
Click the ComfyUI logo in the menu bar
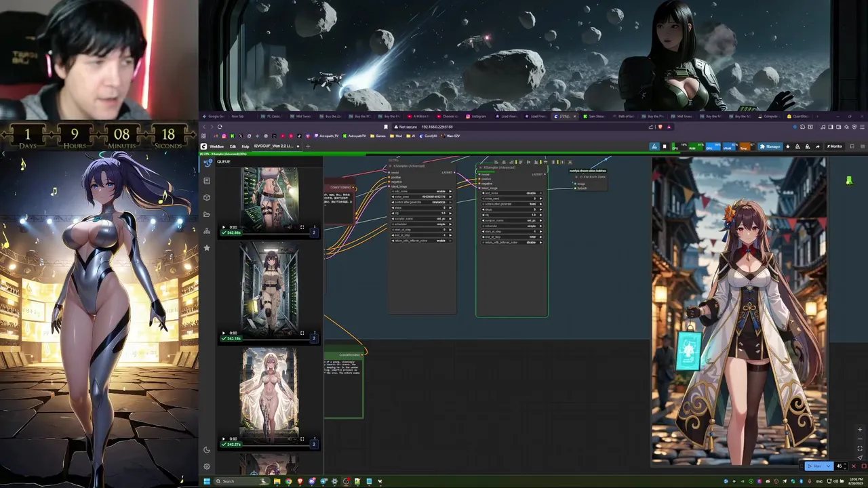tap(203, 146)
